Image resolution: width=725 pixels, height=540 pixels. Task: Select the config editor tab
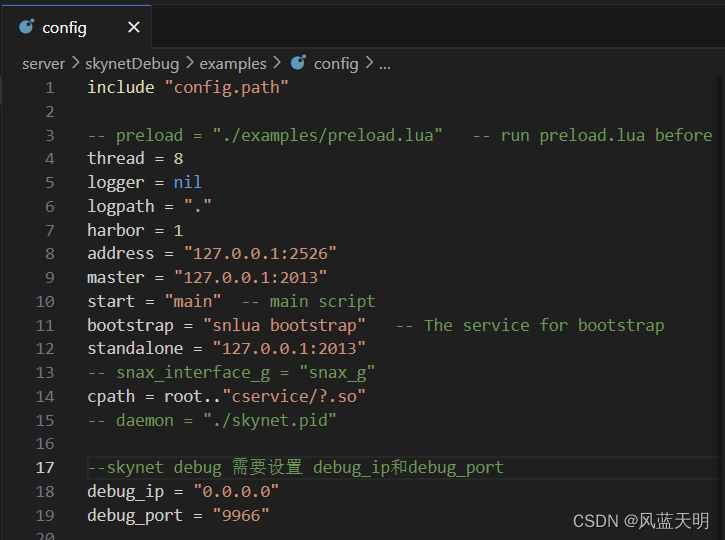click(76, 27)
